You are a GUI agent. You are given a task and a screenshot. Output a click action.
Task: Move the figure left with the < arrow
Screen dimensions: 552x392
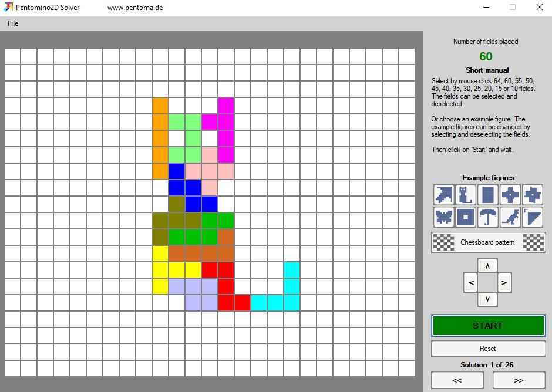[x=471, y=283]
